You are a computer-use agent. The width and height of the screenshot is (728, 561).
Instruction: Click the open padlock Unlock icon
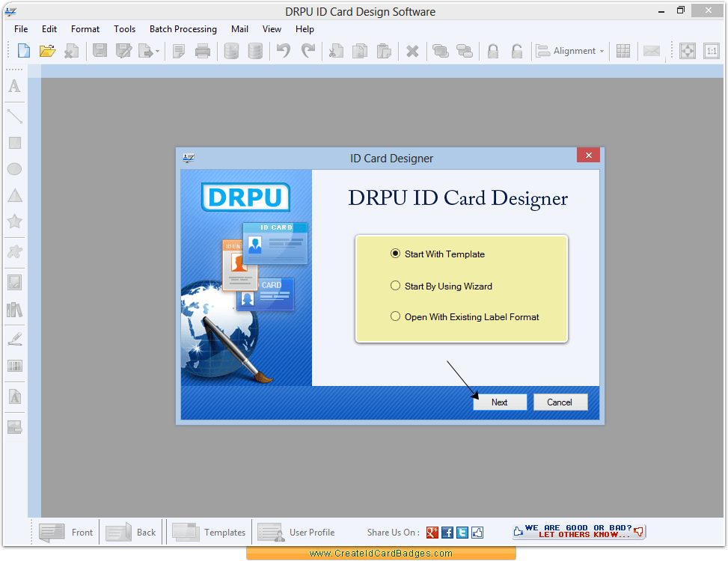point(517,51)
